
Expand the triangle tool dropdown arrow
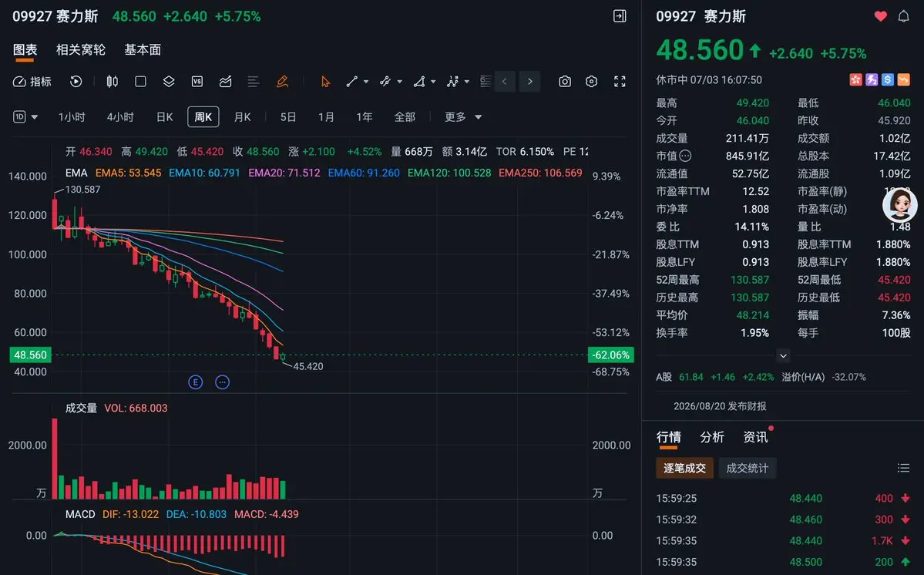[x=433, y=82]
